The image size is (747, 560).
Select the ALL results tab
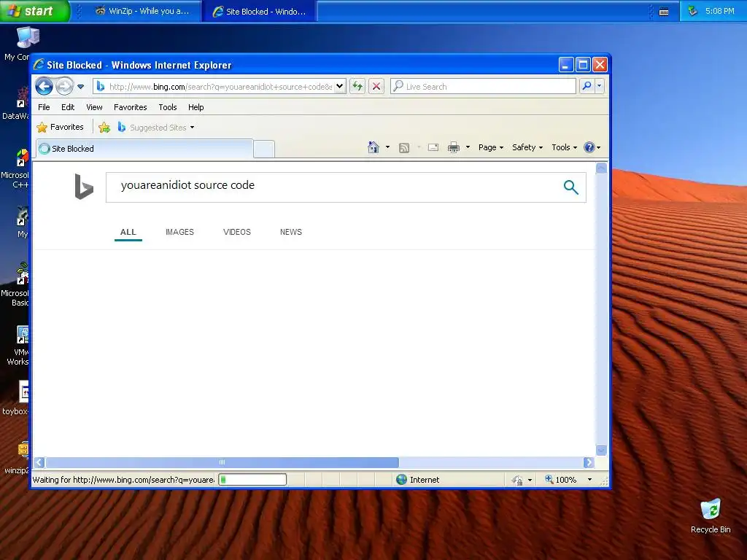[128, 232]
